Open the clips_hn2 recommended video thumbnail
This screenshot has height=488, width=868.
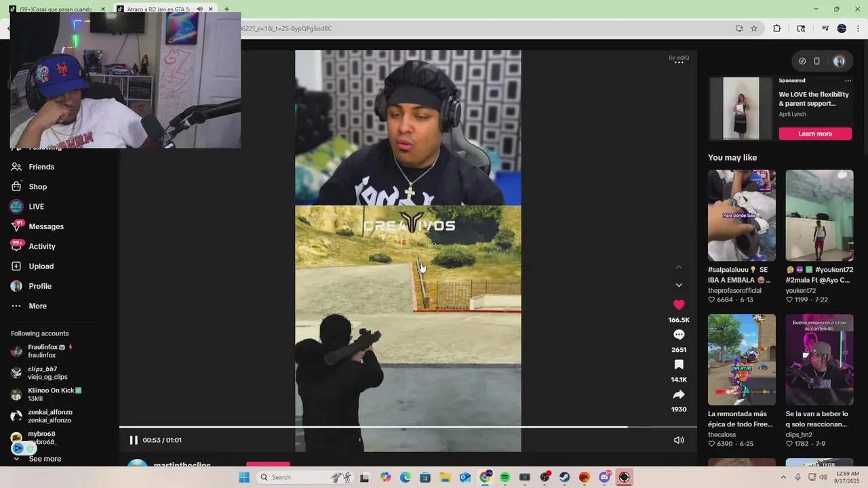pos(819,359)
